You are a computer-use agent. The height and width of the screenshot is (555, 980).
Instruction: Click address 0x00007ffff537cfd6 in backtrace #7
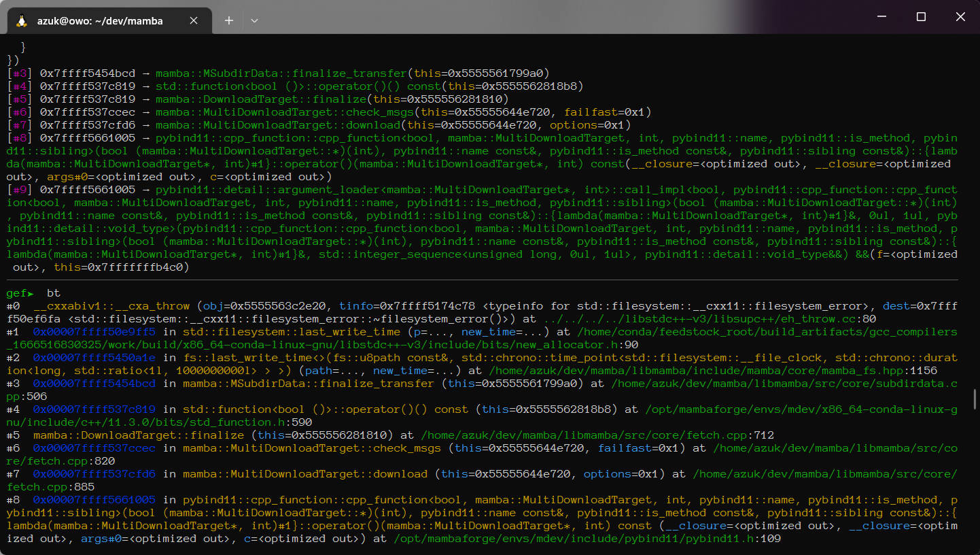point(94,474)
